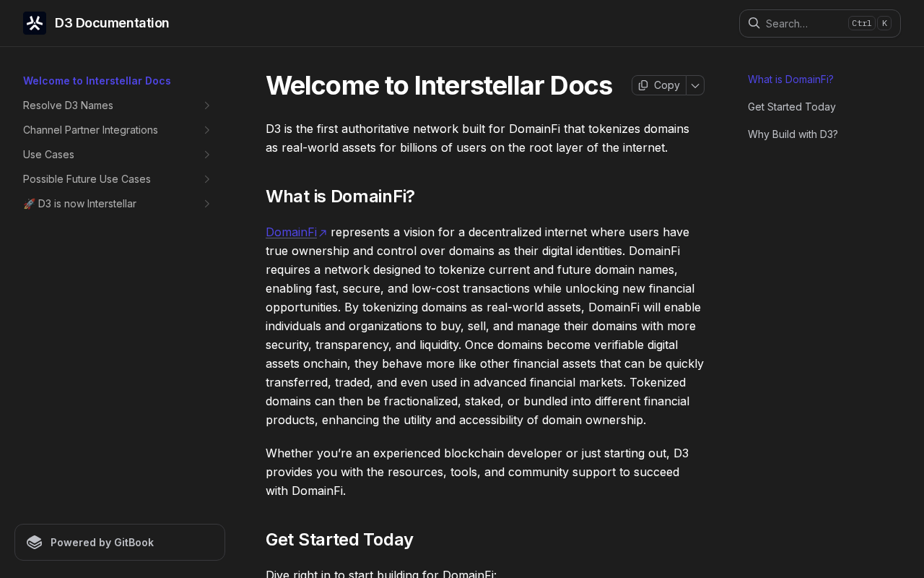Image resolution: width=924 pixels, height=578 pixels.
Task: Click the What is DomainFi? heading
Action: pos(340,197)
